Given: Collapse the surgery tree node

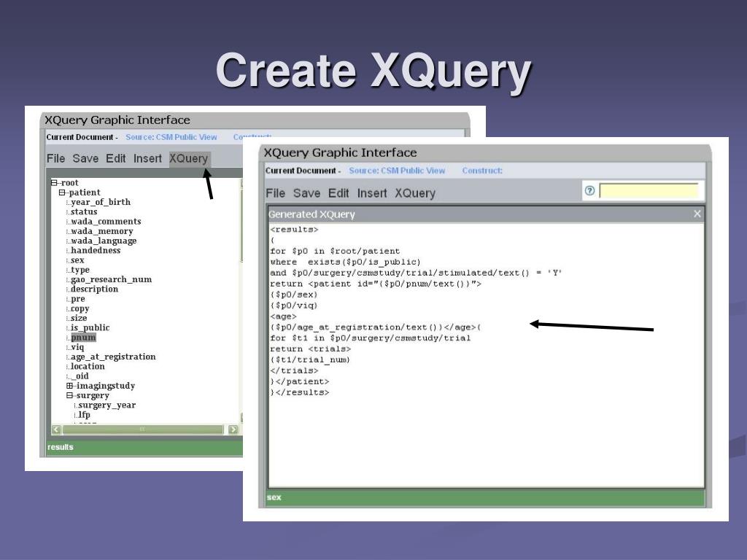Looking at the screenshot, I should pos(69,395).
